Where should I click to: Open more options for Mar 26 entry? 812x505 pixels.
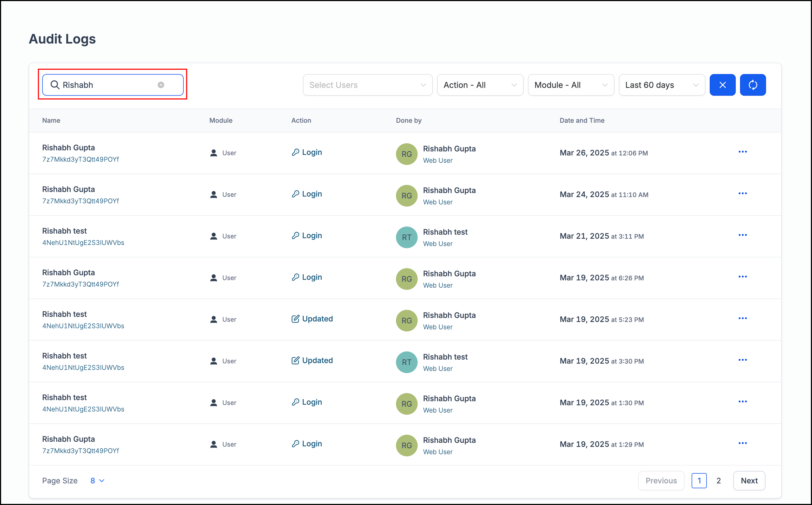pos(742,152)
